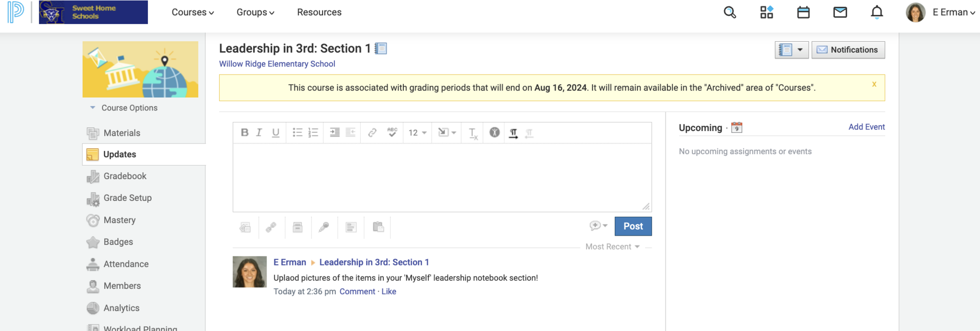
Task: Open the messages envelope icon
Action: (840, 12)
